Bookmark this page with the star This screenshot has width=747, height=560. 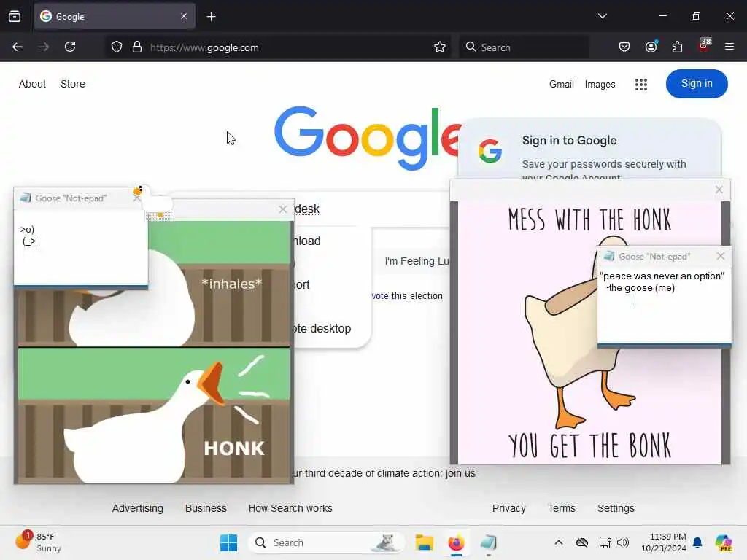pos(440,47)
